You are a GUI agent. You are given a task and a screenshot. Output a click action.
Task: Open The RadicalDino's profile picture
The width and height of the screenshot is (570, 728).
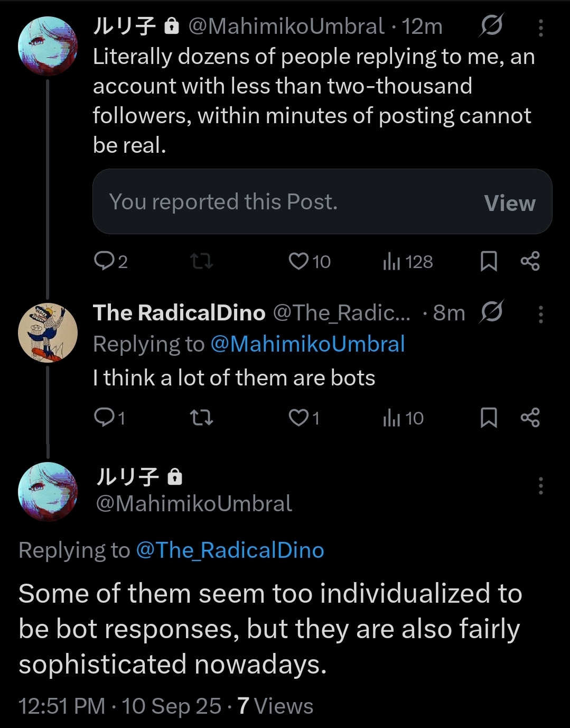pyautogui.click(x=48, y=333)
